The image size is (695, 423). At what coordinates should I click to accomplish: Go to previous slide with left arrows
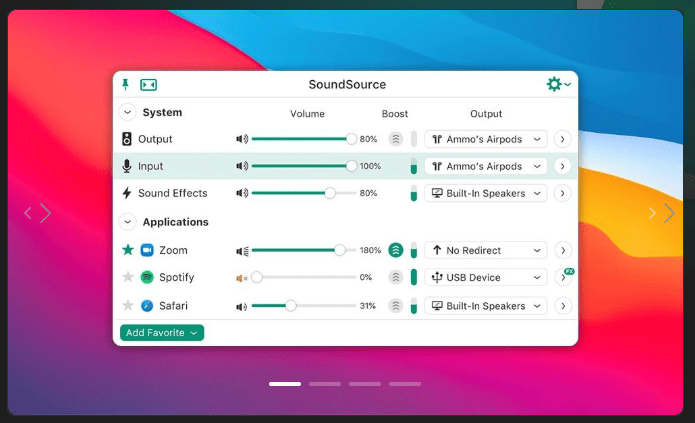tap(37, 213)
